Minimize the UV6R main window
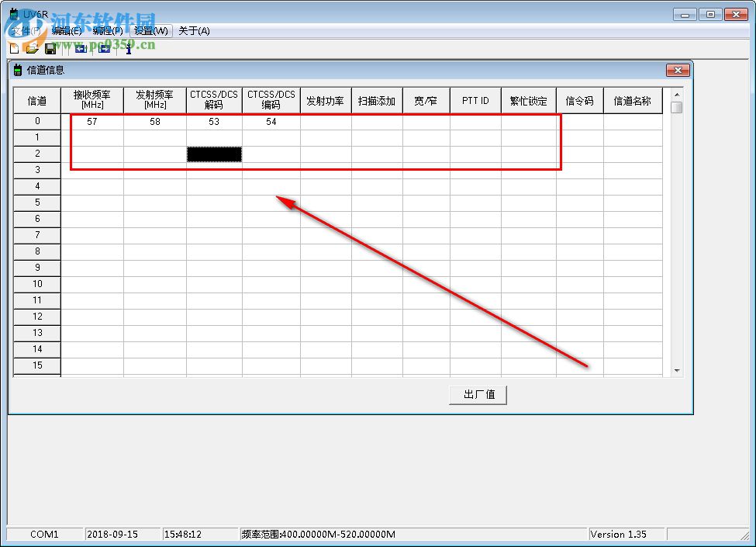The height and width of the screenshot is (547, 756). click(x=685, y=15)
